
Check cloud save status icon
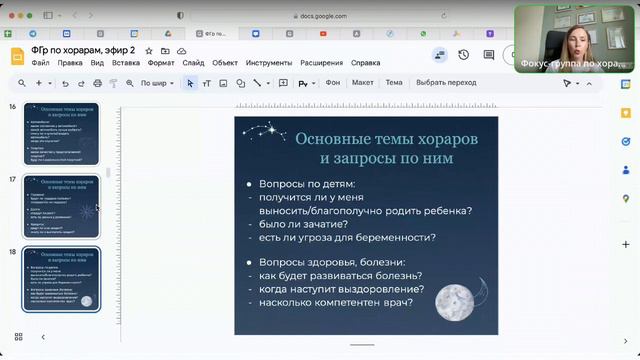click(x=182, y=51)
